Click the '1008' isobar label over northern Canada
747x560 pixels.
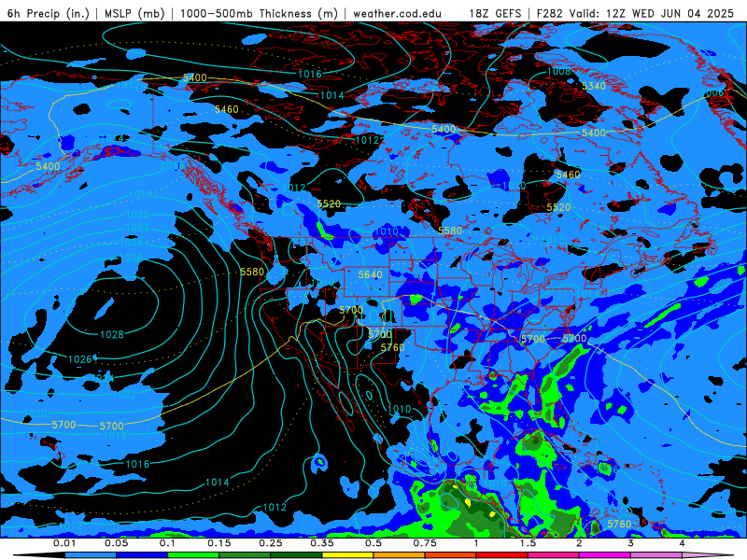558,72
